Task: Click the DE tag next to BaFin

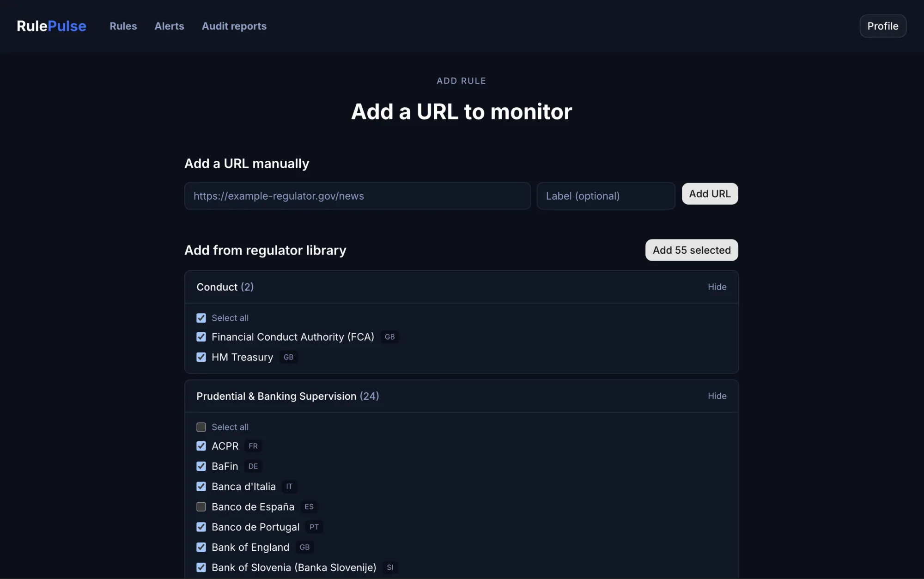Action: [253, 466]
